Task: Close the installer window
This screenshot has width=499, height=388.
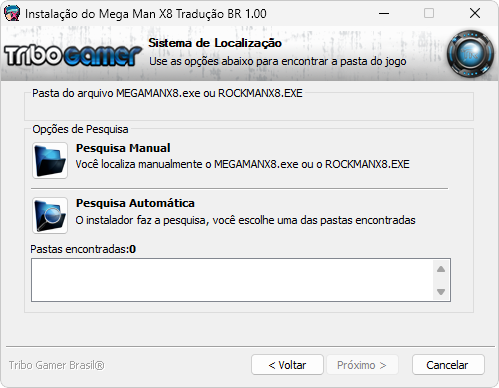Action: pyautogui.click(x=475, y=14)
